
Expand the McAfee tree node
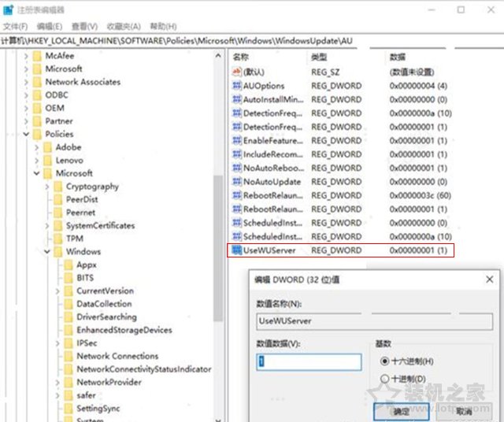tap(26, 56)
